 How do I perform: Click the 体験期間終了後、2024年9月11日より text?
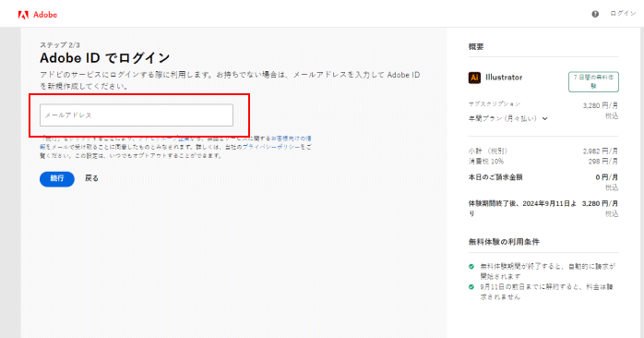point(522,209)
